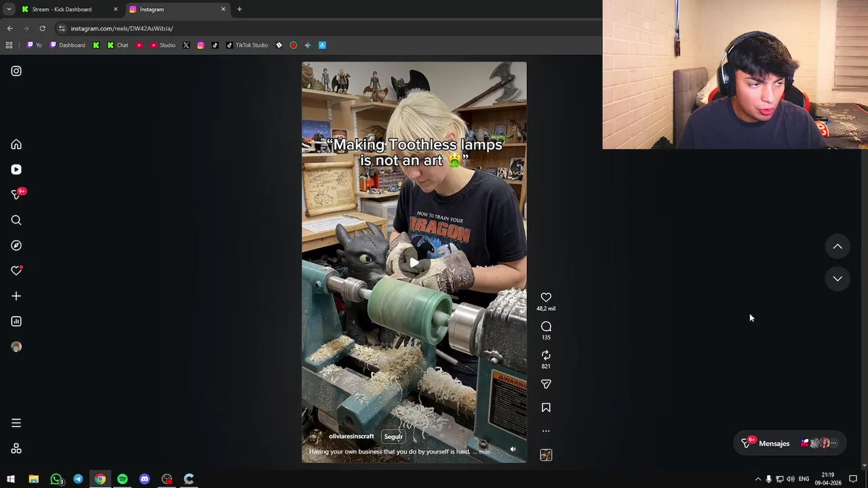Go to previous reel with up chevron
Viewport: 868px width, 488px height.
pos(837,247)
